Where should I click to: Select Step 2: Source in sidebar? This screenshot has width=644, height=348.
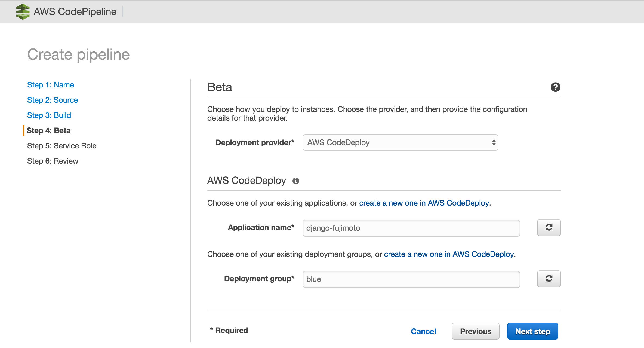click(52, 100)
